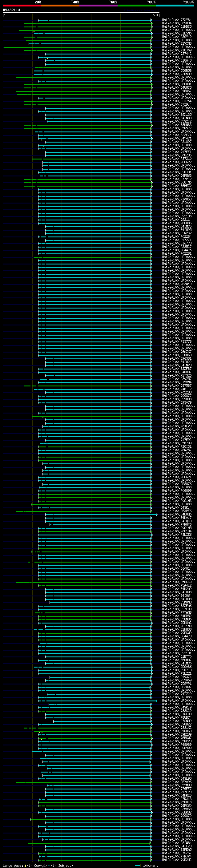Click the =100char. scale legend

pos(146,866)
